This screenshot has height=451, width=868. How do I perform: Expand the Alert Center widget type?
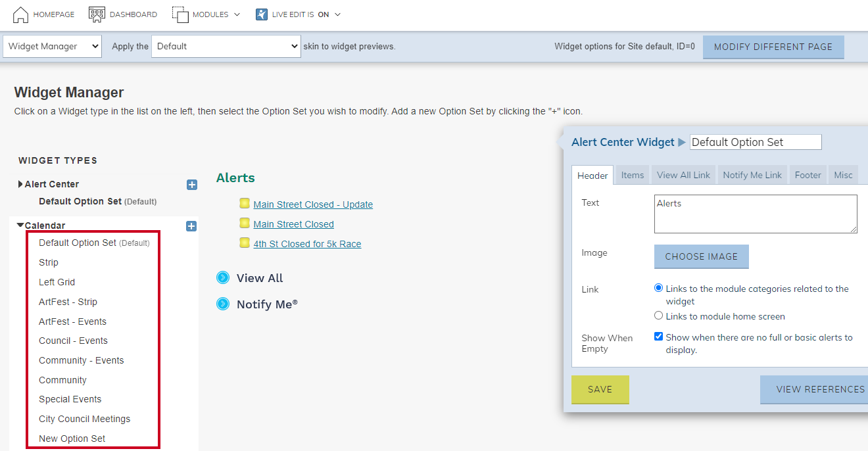tap(20, 184)
